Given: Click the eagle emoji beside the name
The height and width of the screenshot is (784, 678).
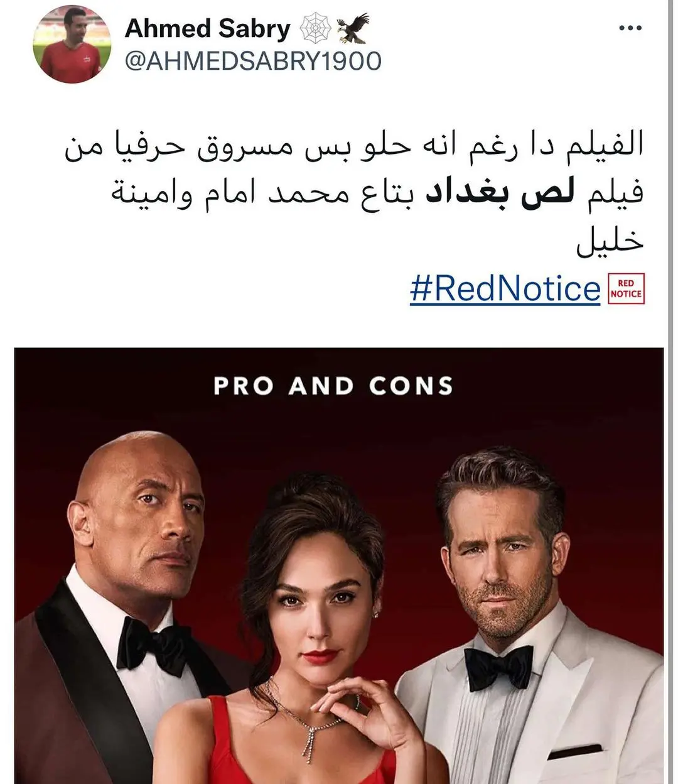Looking at the screenshot, I should pos(352,28).
